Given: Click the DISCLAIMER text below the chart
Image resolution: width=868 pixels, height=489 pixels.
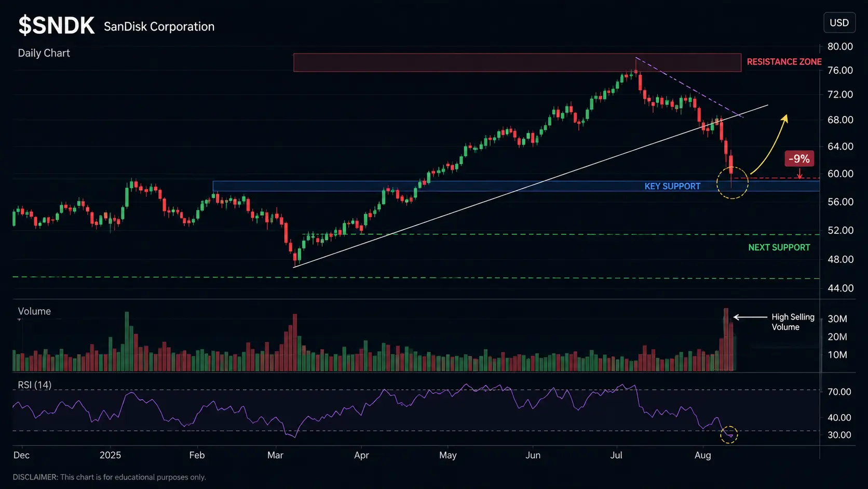Looking at the screenshot, I should click(x=109, y=477).
